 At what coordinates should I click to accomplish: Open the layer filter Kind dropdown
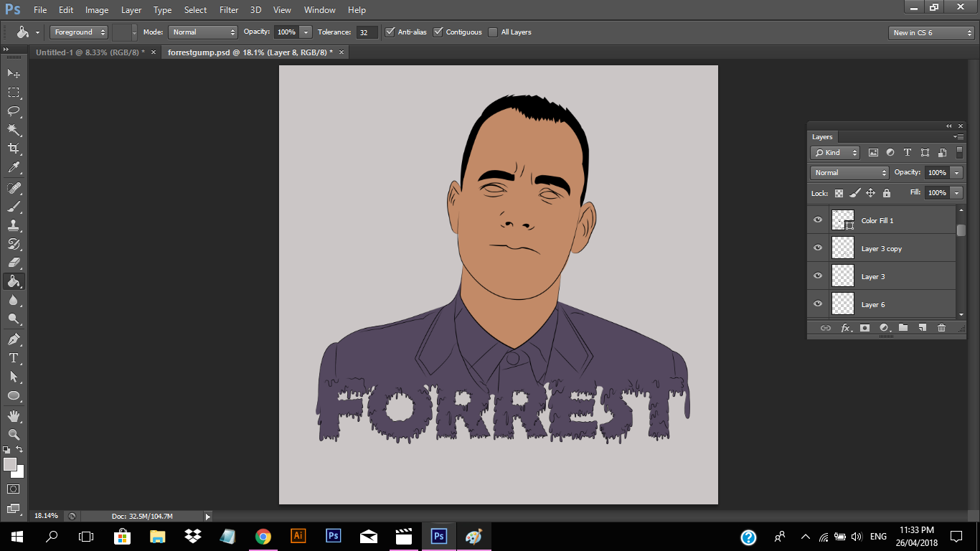pyautogui.click(x=835, y=152)
